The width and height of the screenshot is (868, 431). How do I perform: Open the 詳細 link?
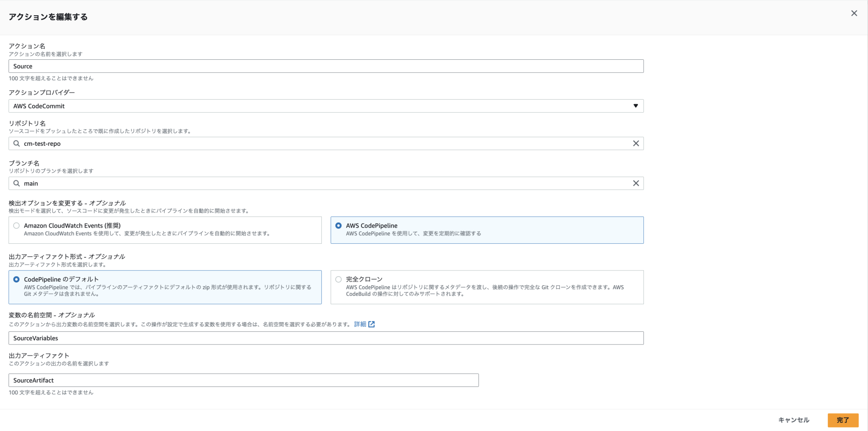tap(360, 324)
